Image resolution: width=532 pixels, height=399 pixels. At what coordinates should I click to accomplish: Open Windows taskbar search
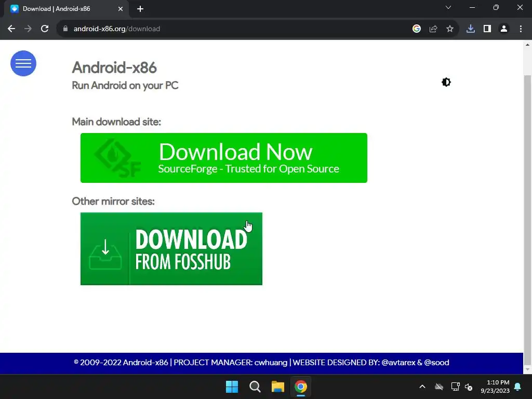coord(255,387)
